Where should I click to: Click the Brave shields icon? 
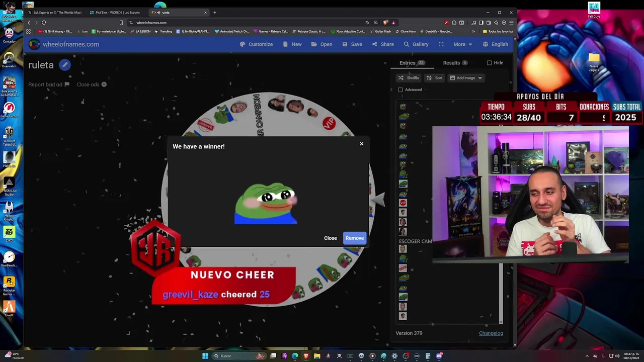click(385, 23)
